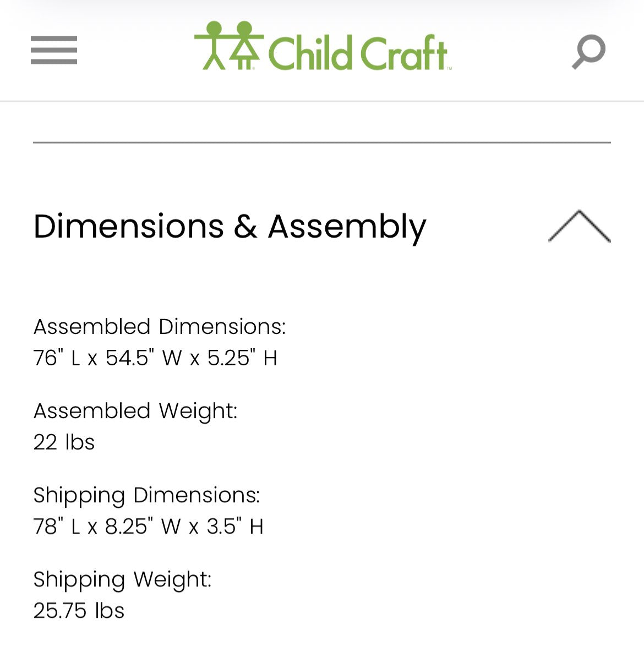Click the shipping height 3.5" H value
Image resolution: width=644 pixels, height=664 pixels.
(235, 526)
